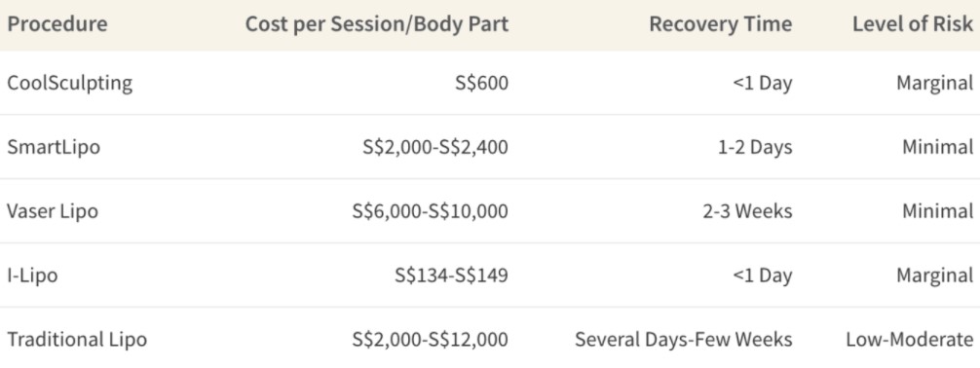
Task: Click the Low-Moderate risk cell
Action: (x=910, y=339)
